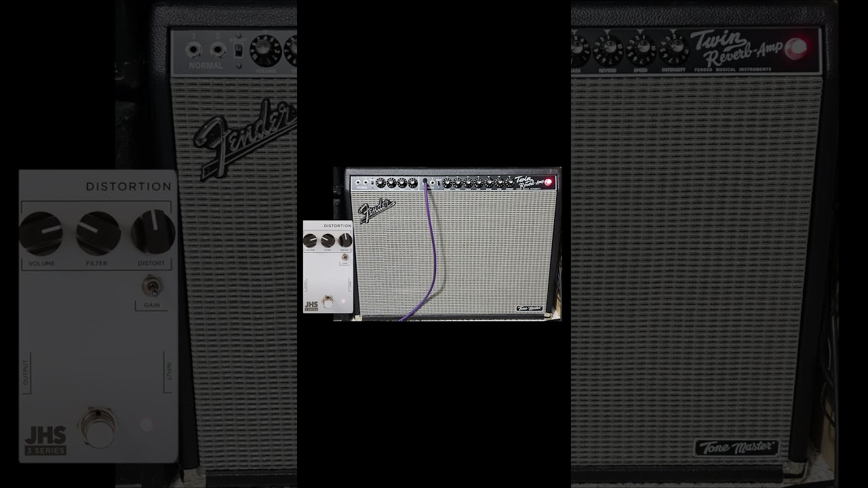Click the SPEED knob on the dimmed right amp panel

tap(641, 49)
